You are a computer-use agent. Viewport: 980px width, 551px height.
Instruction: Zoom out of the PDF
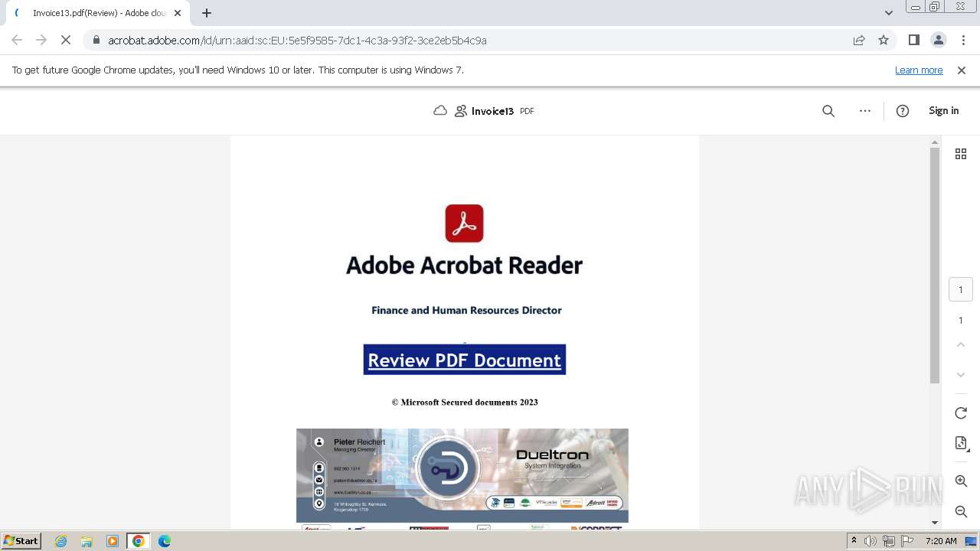pos(961,511)
